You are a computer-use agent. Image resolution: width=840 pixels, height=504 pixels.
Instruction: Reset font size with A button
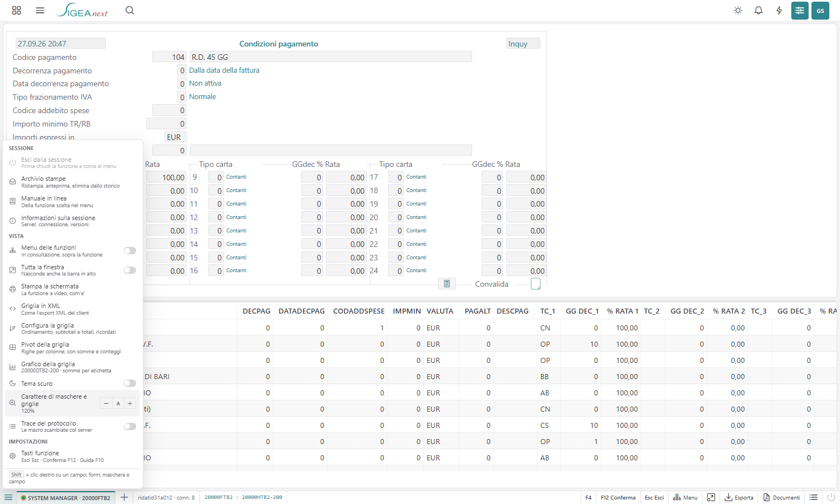pyautogui.click(x=118, y=403)
